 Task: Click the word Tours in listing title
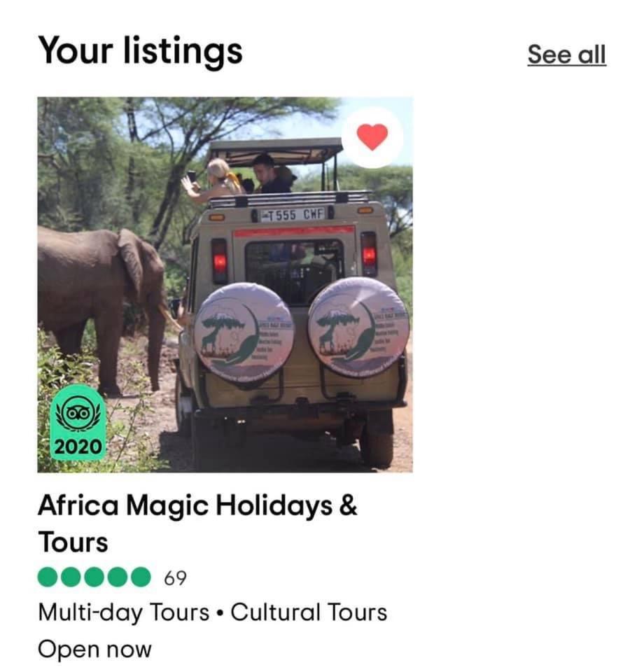pyautogui.click(x=73, y=542)
